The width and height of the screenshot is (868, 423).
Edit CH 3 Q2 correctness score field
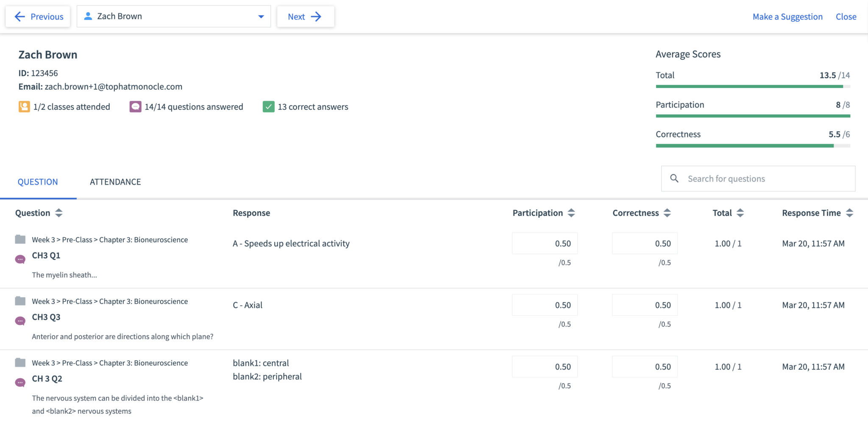point(645,367)
